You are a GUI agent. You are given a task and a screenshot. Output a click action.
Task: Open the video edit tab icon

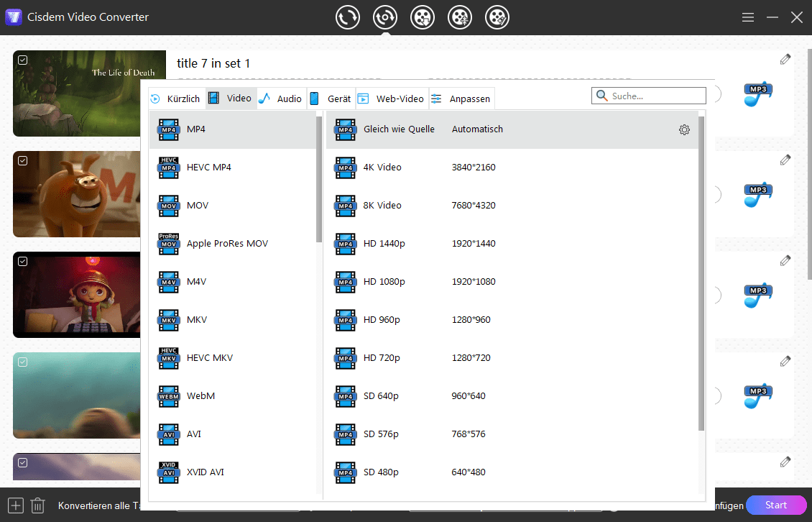tap(497, 17)
